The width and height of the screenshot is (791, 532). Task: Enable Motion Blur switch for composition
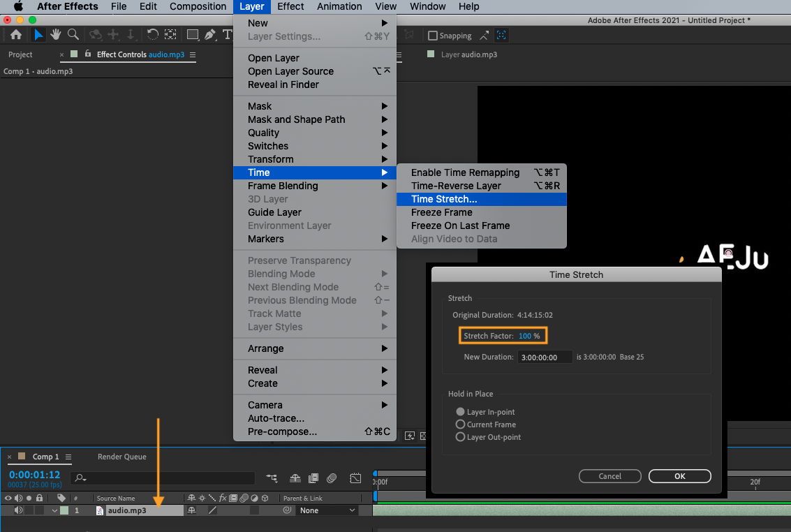click(x=332, y=478)
